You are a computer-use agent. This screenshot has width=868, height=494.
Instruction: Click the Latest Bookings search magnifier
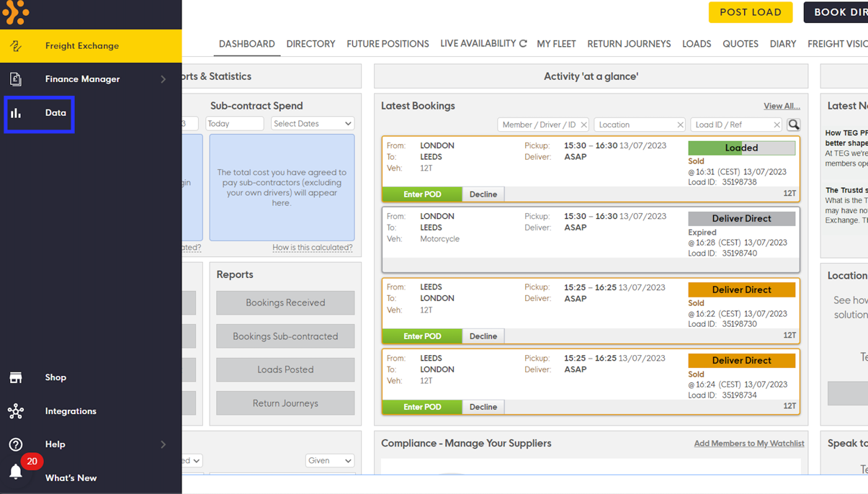(x=794, y=125)
